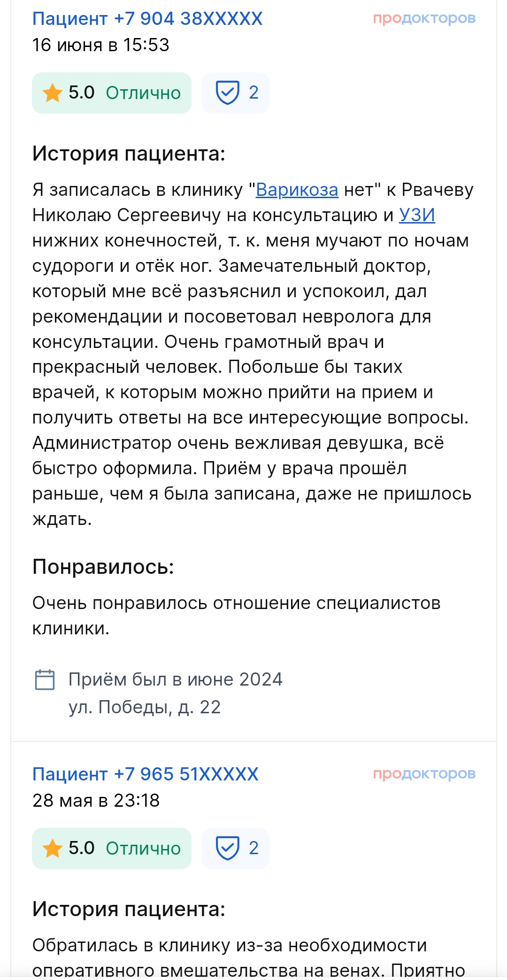
Task: Tap Приём был в июне 2024 text
Action: [x=176, y=679]
